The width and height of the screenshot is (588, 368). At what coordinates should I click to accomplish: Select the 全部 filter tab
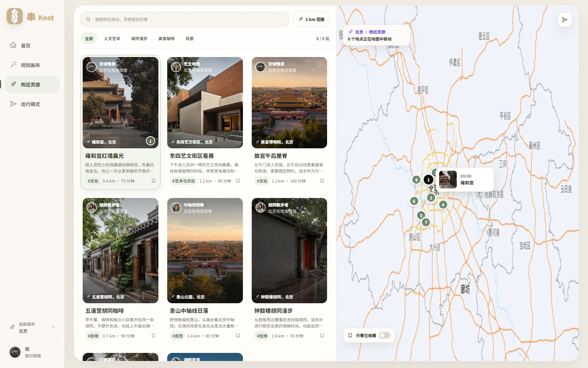click(x=89, y=39)
